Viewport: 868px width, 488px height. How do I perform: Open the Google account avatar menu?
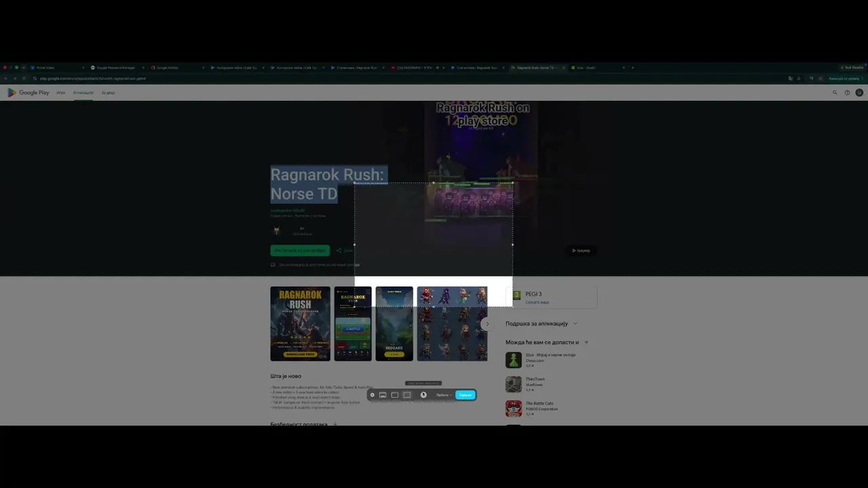pos(859,93)
